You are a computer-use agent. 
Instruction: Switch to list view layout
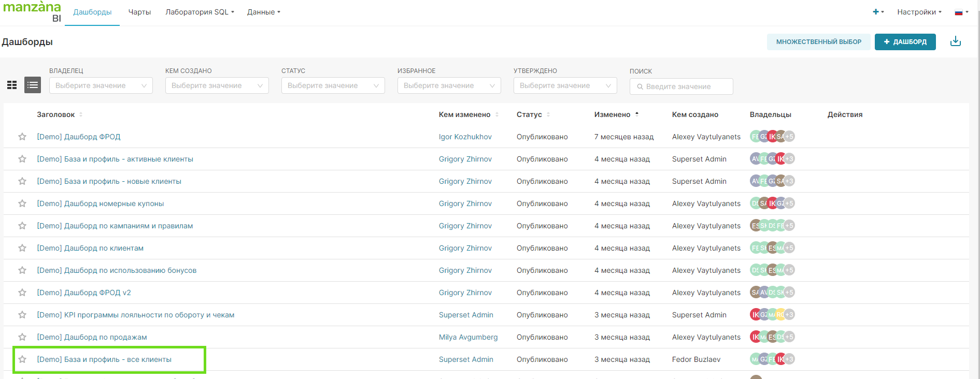click(33, 85)
